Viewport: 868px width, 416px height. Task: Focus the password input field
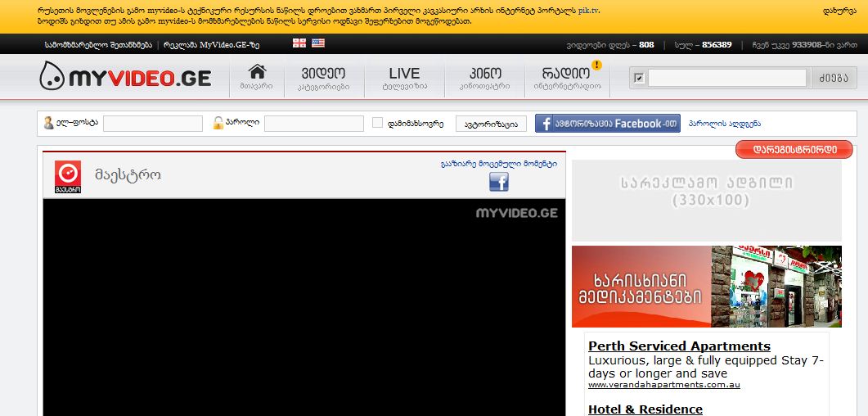click(314, 124)
